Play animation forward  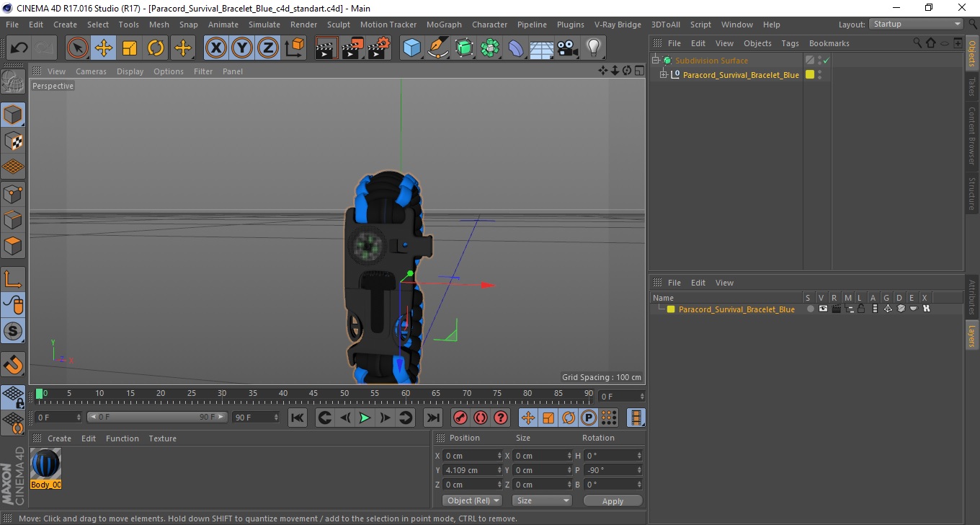365,418
